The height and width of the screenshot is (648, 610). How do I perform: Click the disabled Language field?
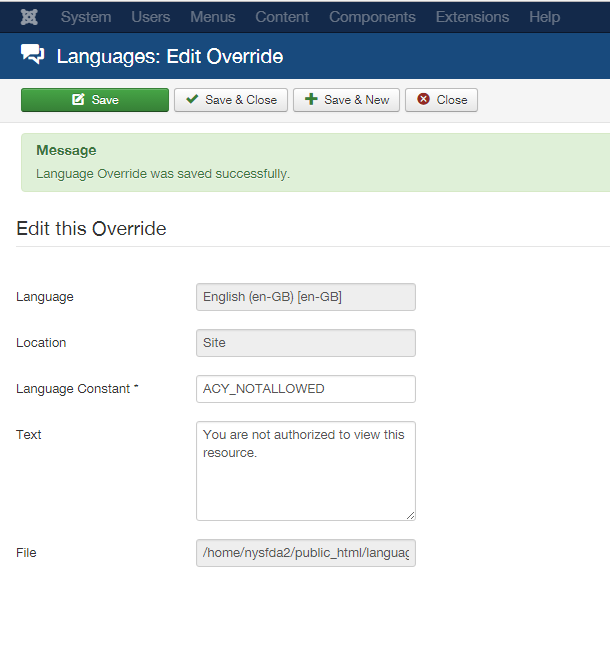305,297
